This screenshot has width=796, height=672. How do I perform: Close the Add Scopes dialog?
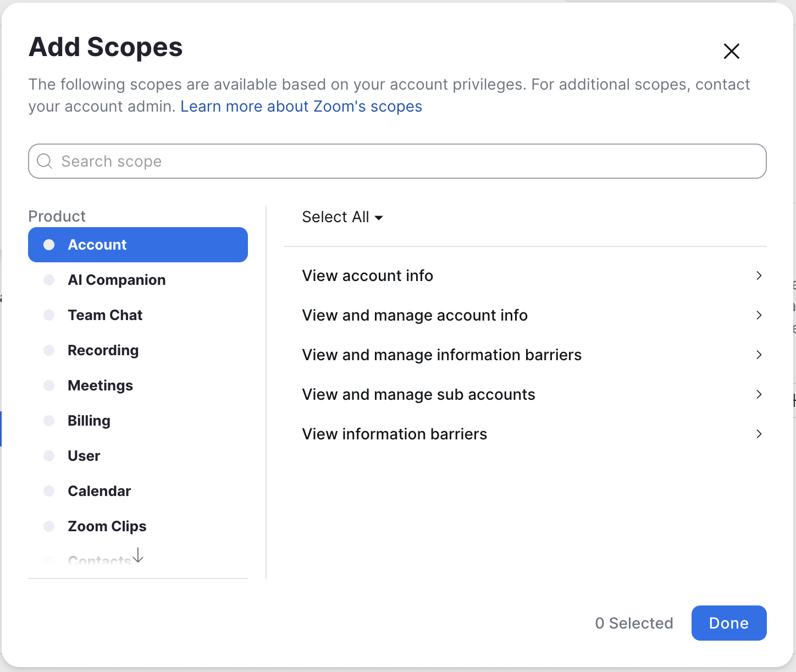pos(731,51)
